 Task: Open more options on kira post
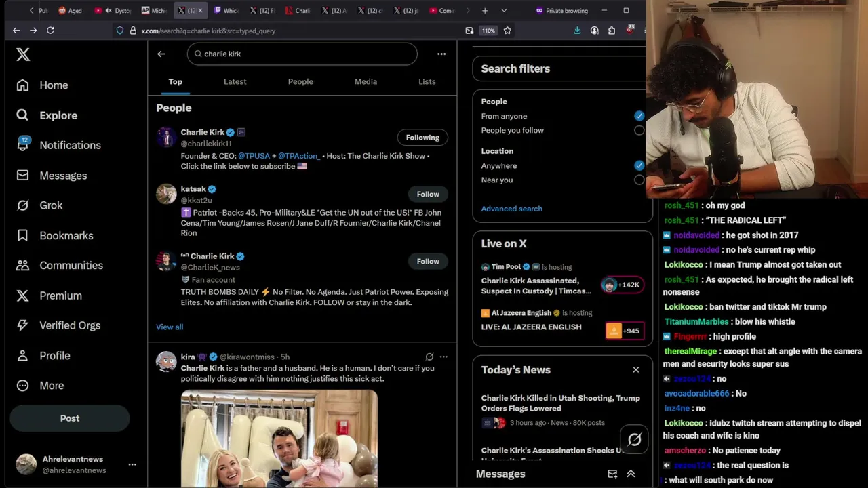click(x=443, y=357)
